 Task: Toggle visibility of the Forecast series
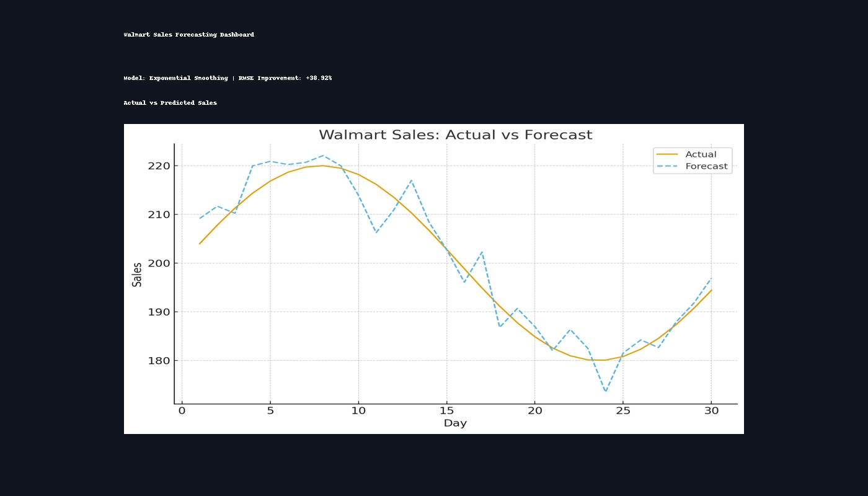[x=706, y=166]
